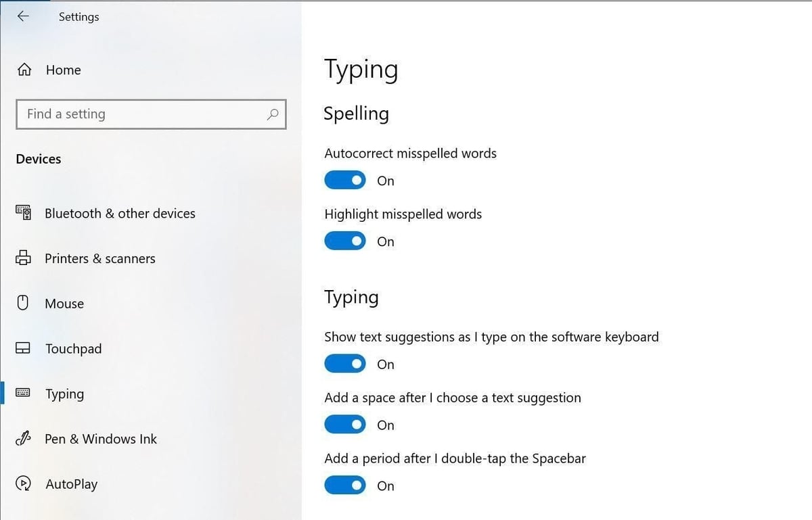Click the AutoPlay icon in sidebar

[x=23, y=484]
